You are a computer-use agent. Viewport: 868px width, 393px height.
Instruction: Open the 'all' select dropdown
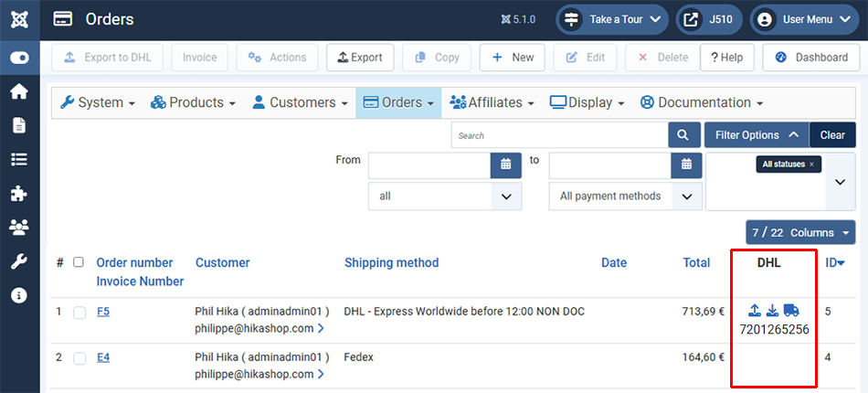(x=445, y=196)
